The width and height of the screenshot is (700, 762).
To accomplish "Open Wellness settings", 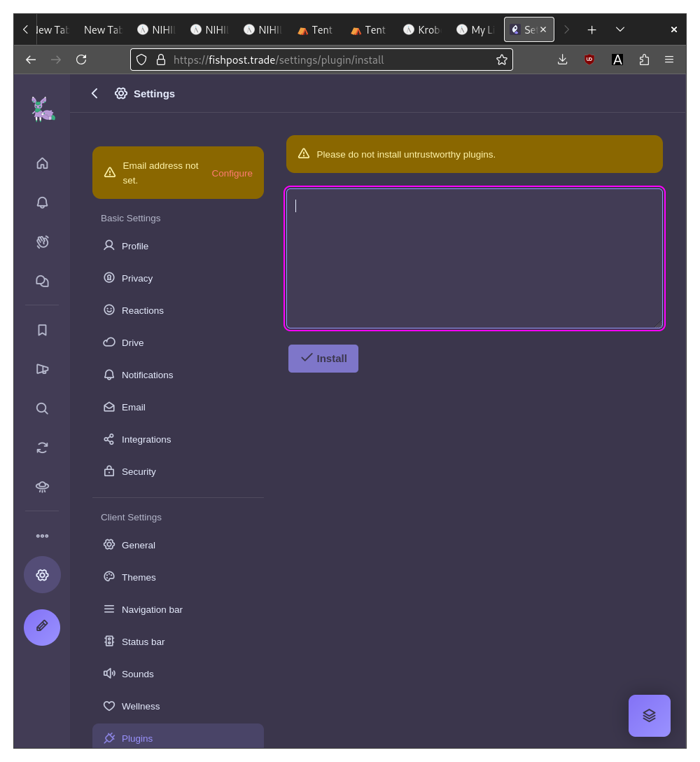I will [178, 706].
